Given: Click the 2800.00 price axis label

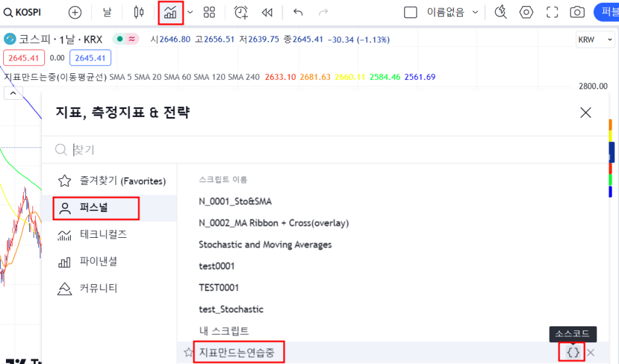Looking at the screenshot, I should pyautogui.click(x=593, y=87).
